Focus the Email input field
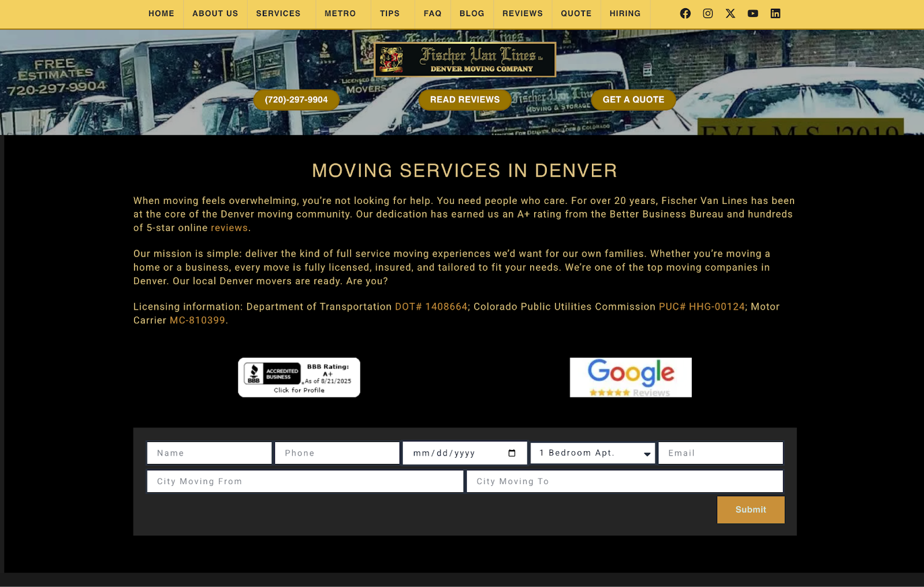The image size is (924, 587). click(720, 453)
